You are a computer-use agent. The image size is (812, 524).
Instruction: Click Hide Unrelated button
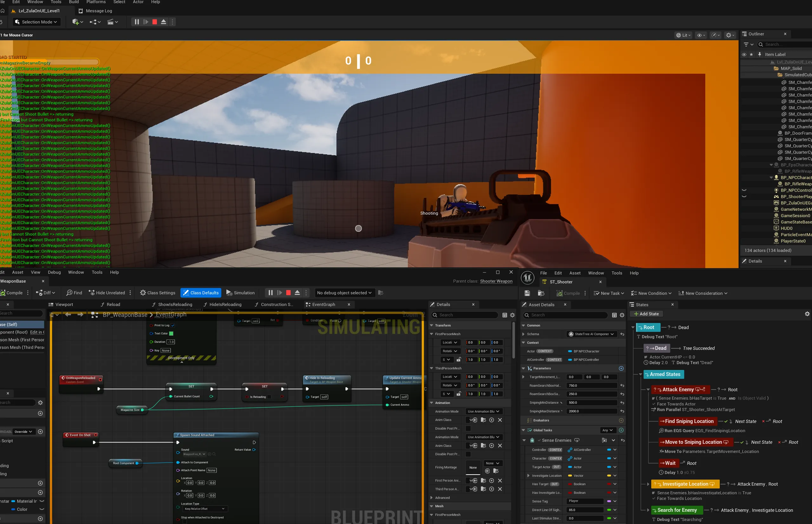107,293
